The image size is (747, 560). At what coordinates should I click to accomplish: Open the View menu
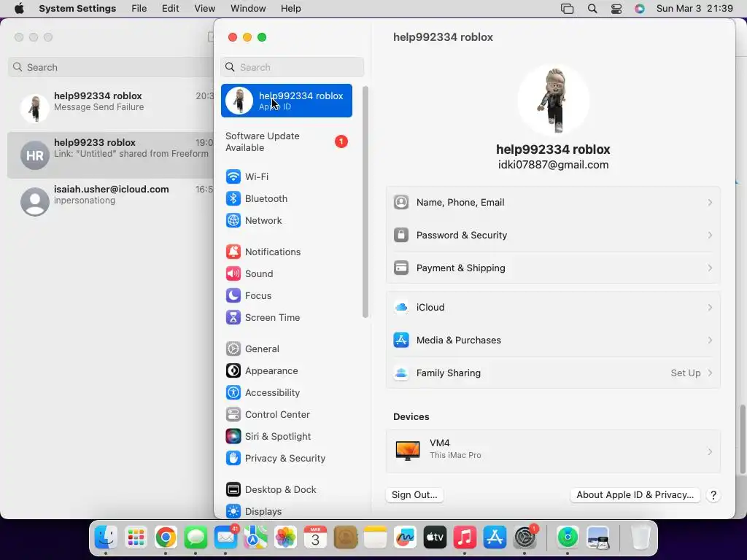tap(205, 9)
